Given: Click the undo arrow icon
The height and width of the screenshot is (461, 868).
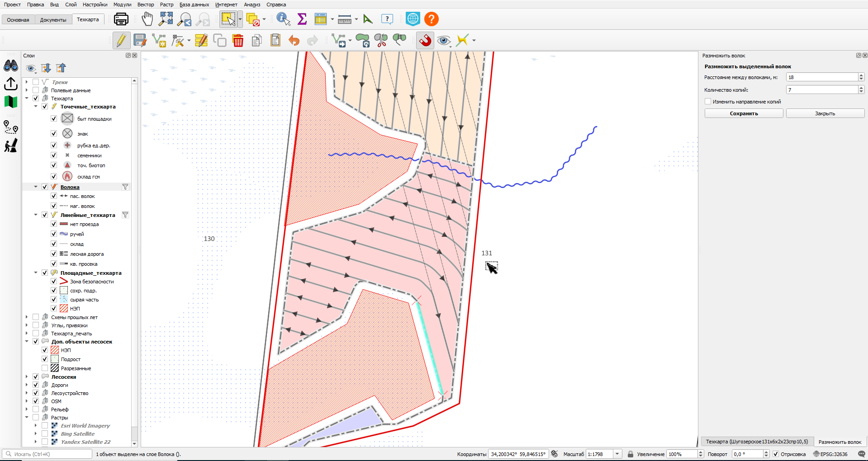Looking at the screenshot, I should coord(294,41).
